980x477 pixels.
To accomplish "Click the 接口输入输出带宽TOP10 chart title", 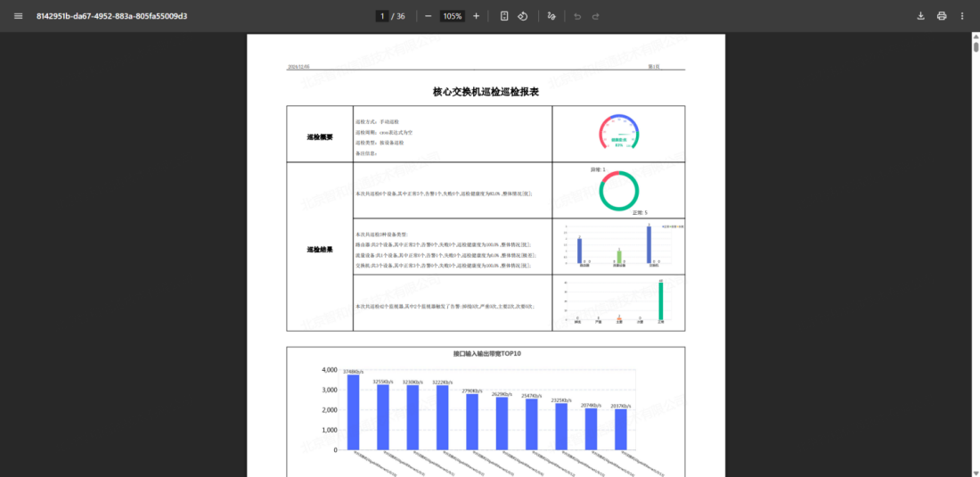I will pyautogui.click(x=486, y=354).
